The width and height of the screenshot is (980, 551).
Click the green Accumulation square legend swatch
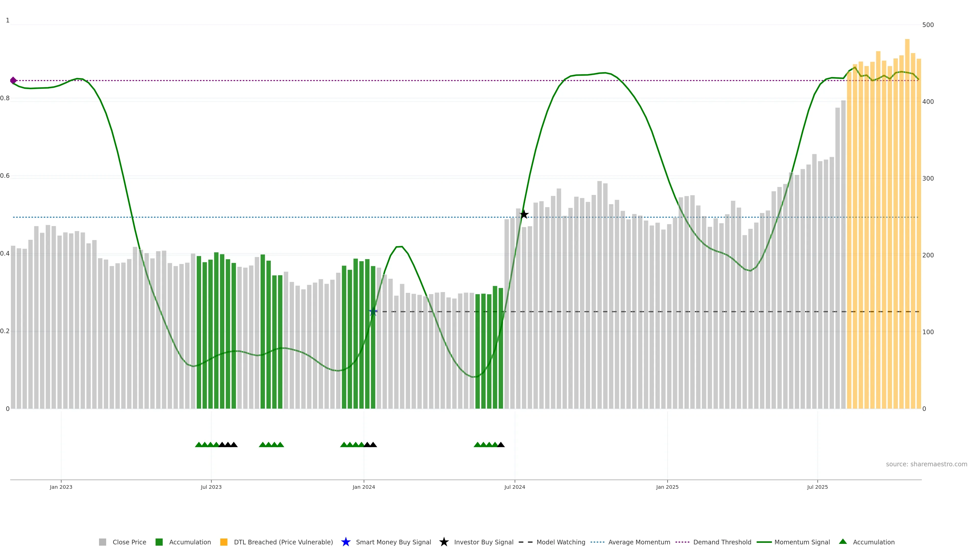click(159, 542)
